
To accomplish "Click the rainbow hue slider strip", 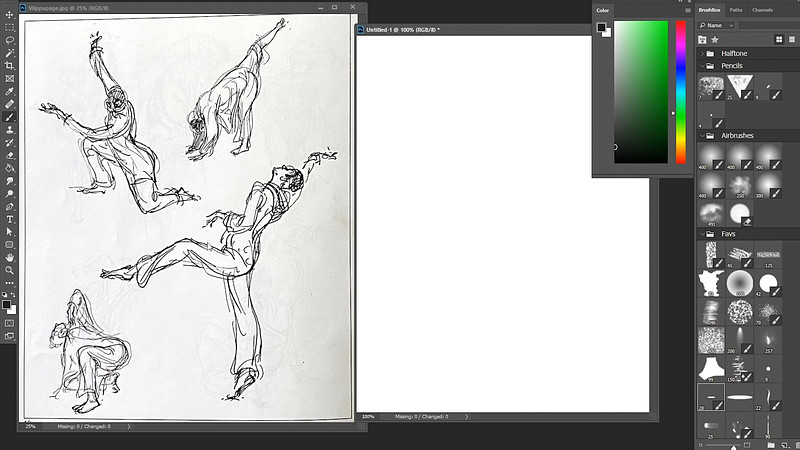I will pyautogui.click(x=681, y=92).
